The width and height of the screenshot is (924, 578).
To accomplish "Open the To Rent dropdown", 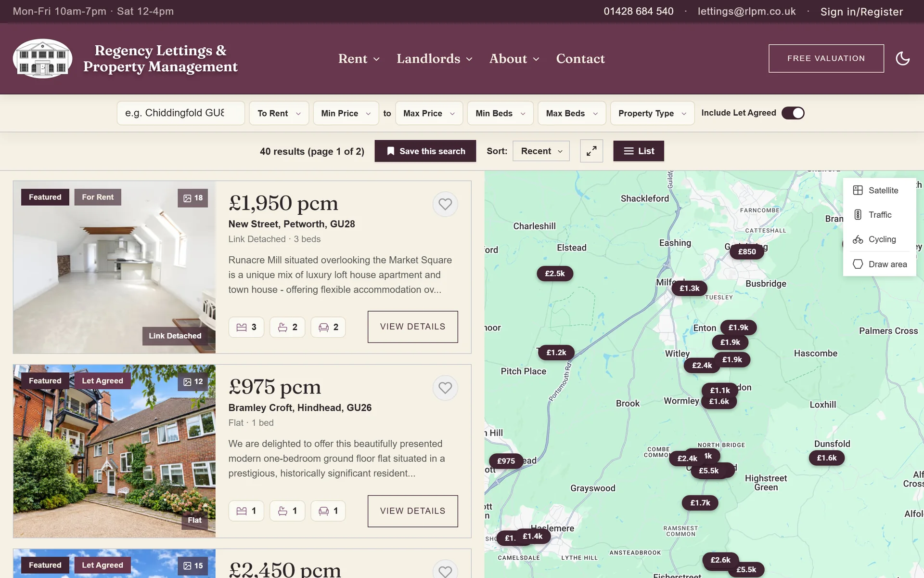I will [x=279, y=113].
